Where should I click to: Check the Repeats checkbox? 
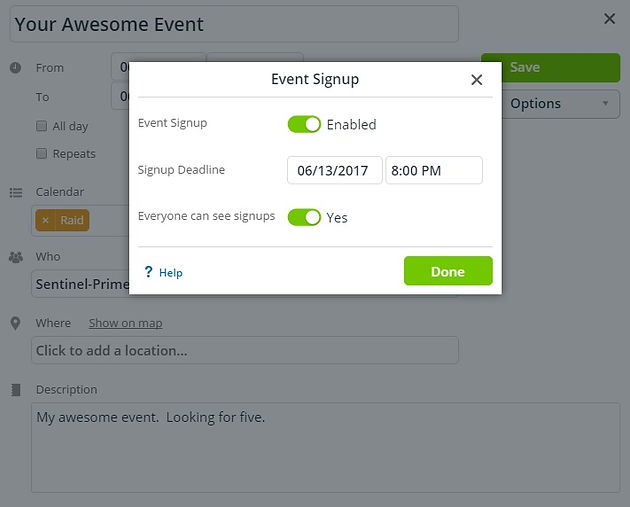[41, 153]
